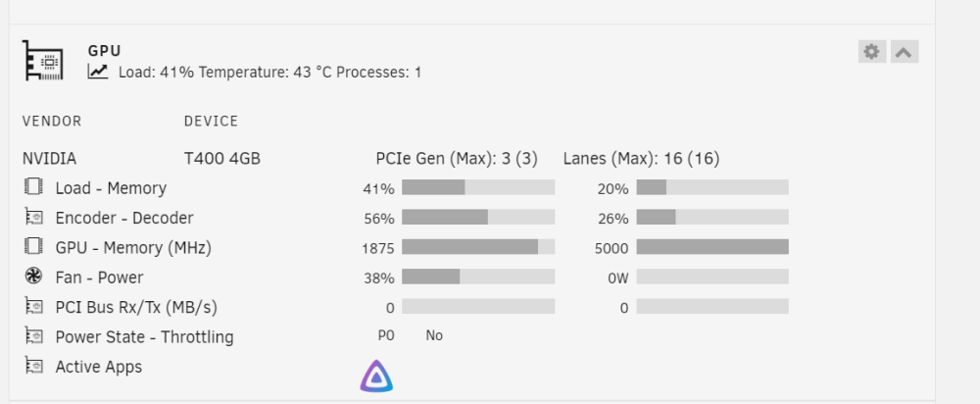Screen dimensions: 980x404
Task: Click the GPU - Memory (MHz) chip icon
Action: tap(33, 246)
